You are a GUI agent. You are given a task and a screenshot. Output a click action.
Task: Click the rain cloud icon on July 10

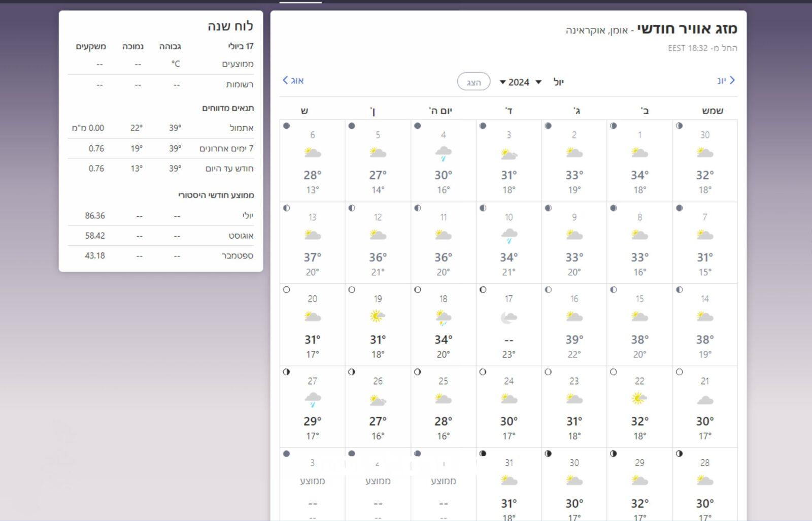point(509,236)
